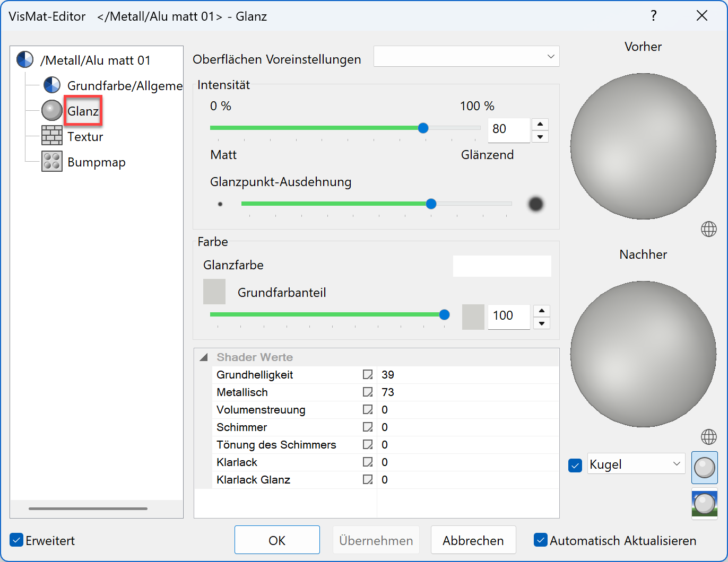Viewport: 728px width, 562px height.
Task: Toggle Automatisch Aktualisieren checkbox
Action: point(540,540)
